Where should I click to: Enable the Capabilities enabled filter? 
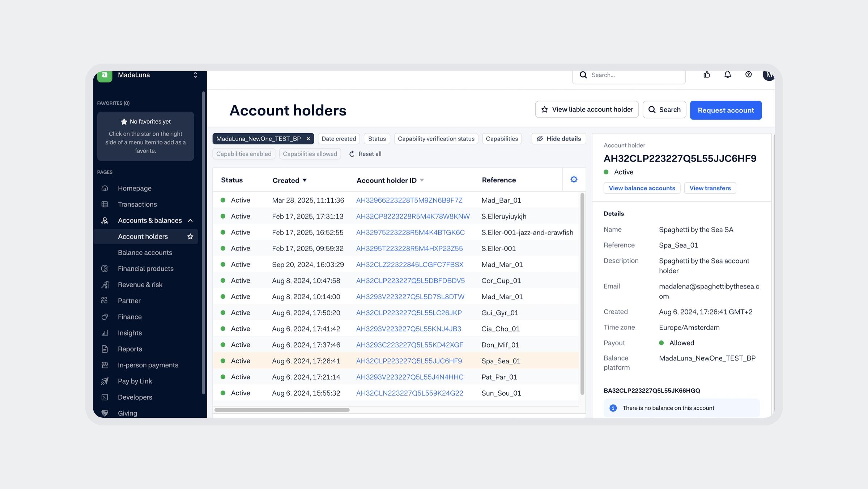243,153
